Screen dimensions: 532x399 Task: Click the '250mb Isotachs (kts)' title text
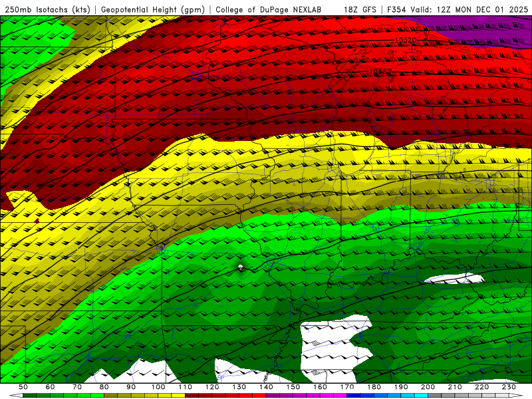(x=48, y=10)
